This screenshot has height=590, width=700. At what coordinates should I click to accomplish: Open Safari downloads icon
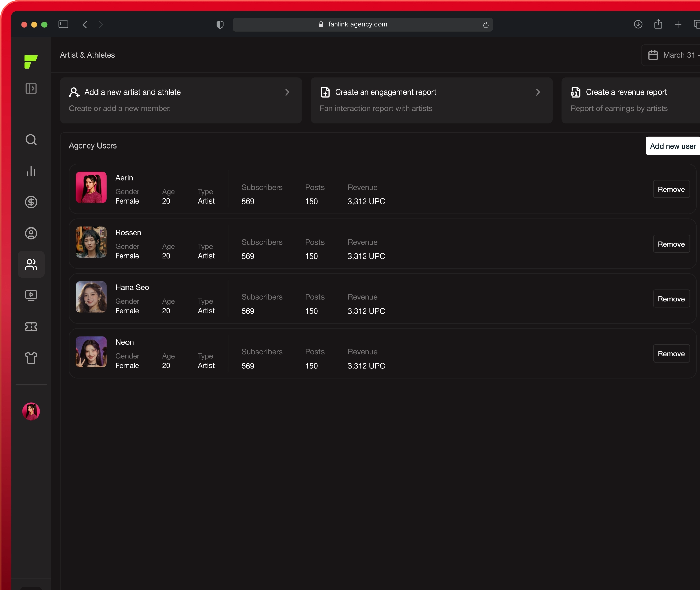(x=638, y=24)
